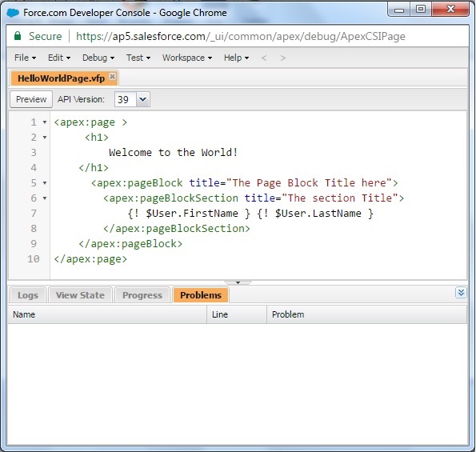Click line number 10 in the gutter

coord(34,259)
